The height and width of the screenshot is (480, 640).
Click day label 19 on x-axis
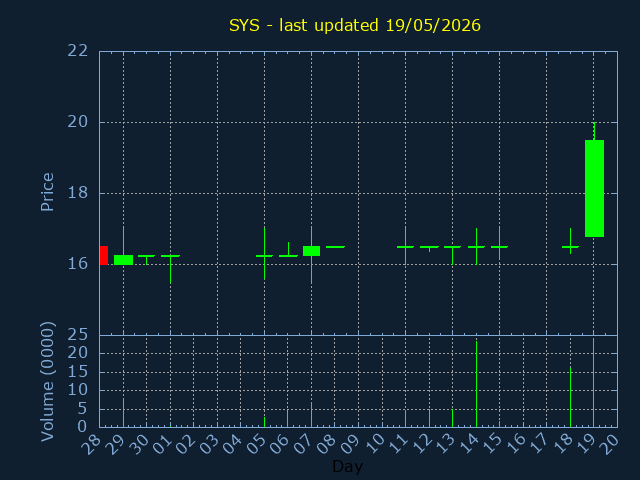pyautogui.click(x=586, y=444)
